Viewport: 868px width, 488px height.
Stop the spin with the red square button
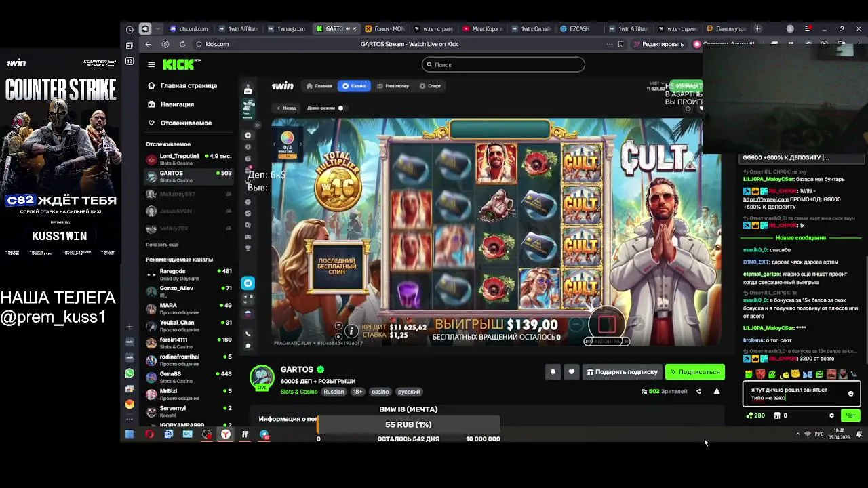[x=607, y=324]
